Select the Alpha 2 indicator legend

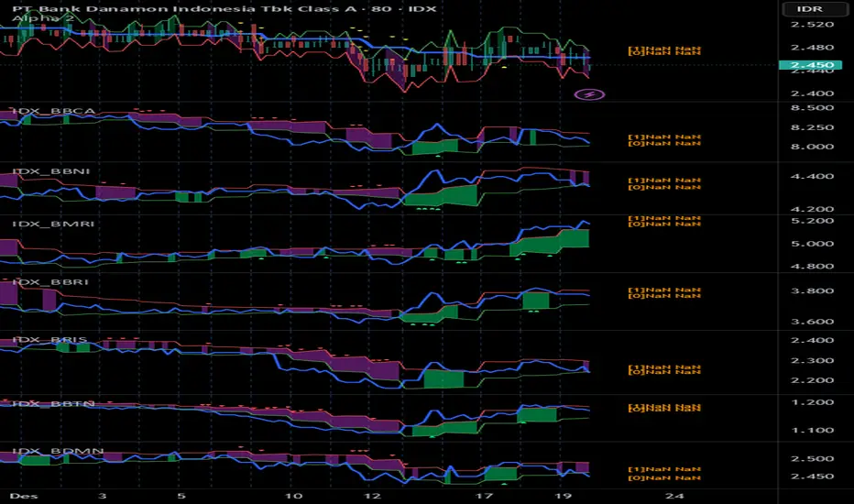(x=43, y=18)
